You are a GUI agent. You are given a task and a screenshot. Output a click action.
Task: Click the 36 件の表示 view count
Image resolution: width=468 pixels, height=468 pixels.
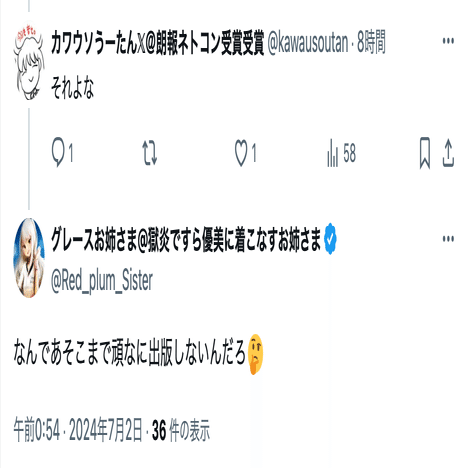(181, 430)
